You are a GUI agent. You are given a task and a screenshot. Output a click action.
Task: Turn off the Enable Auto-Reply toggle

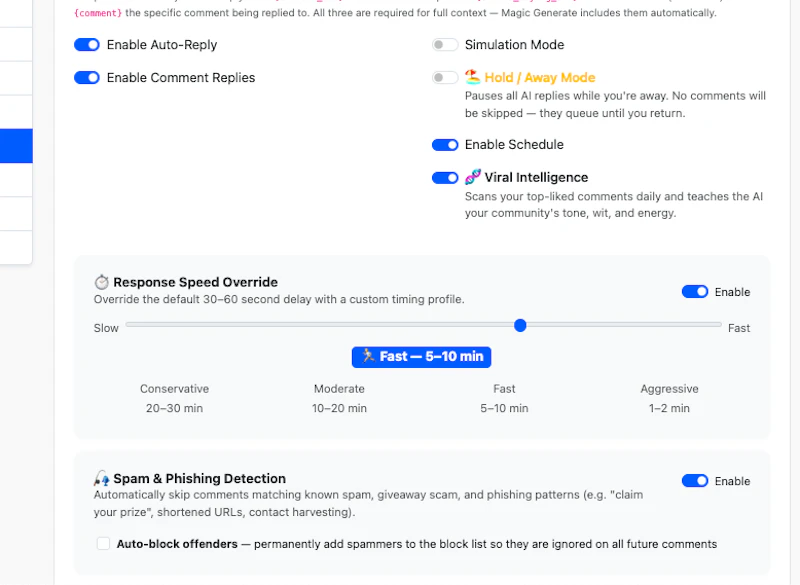[x=87, y=45]
